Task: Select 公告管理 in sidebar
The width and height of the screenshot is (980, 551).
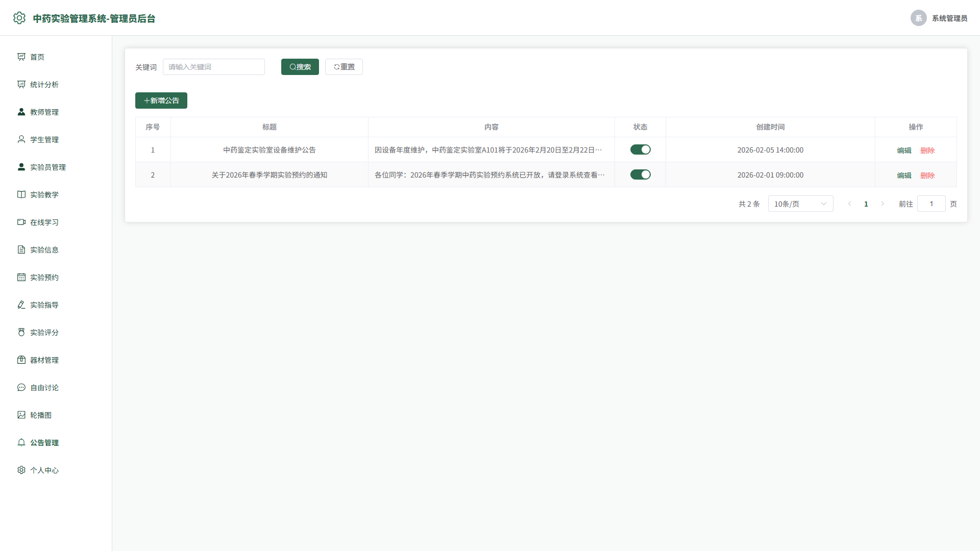Action: pyautogui.click(x=56, y=442)
